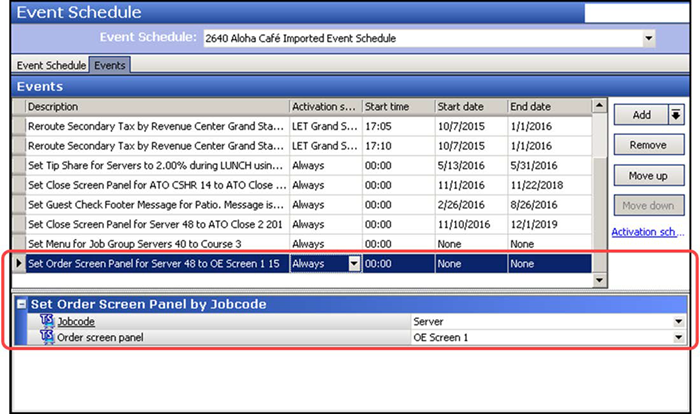Open the Add button dropdown arrow
Screen dimensions: 700x414
[x=675, y=115]
